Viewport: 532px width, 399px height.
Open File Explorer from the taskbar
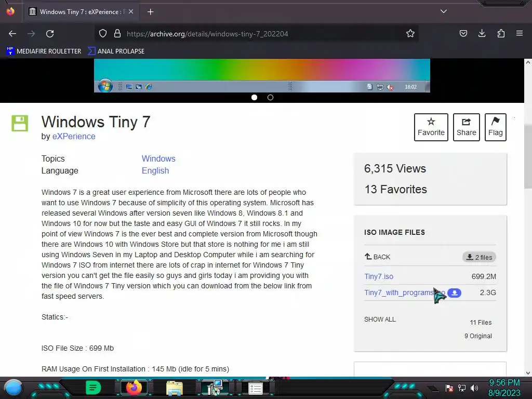[175, 388]
